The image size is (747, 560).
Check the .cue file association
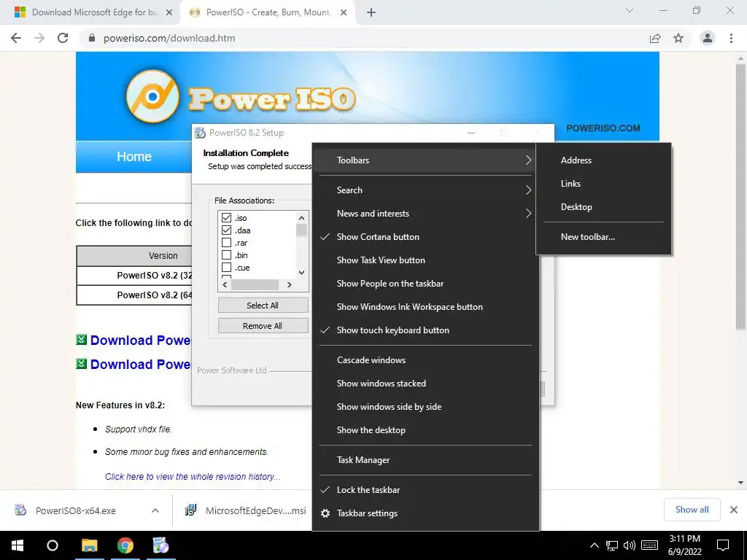(227, 267)
